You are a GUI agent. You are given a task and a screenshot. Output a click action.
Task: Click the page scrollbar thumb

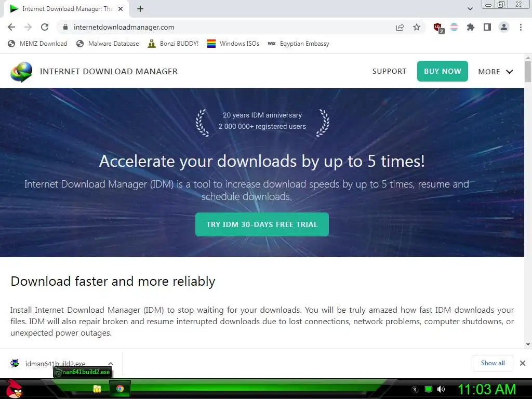(x=528, y=71)
